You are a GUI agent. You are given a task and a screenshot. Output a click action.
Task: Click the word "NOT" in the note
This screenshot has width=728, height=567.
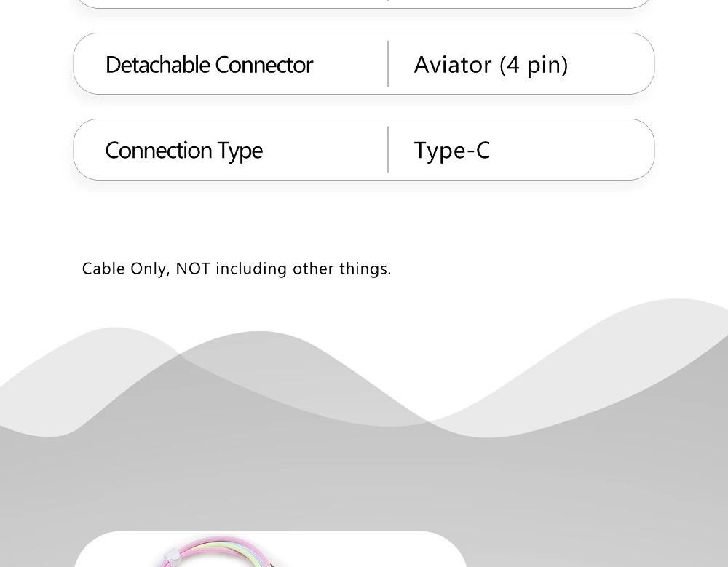tap(192, 269)
